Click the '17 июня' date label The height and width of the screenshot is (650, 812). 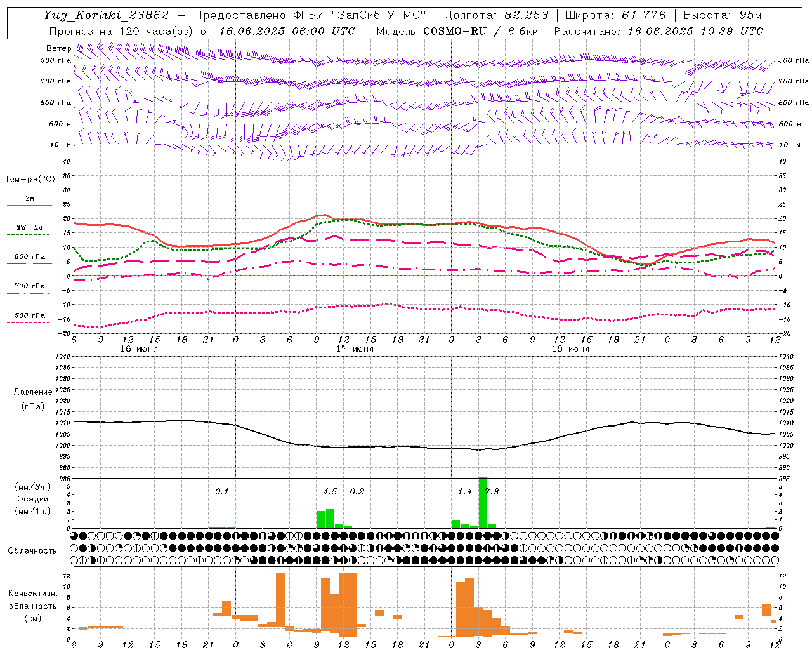pos(355,348)
